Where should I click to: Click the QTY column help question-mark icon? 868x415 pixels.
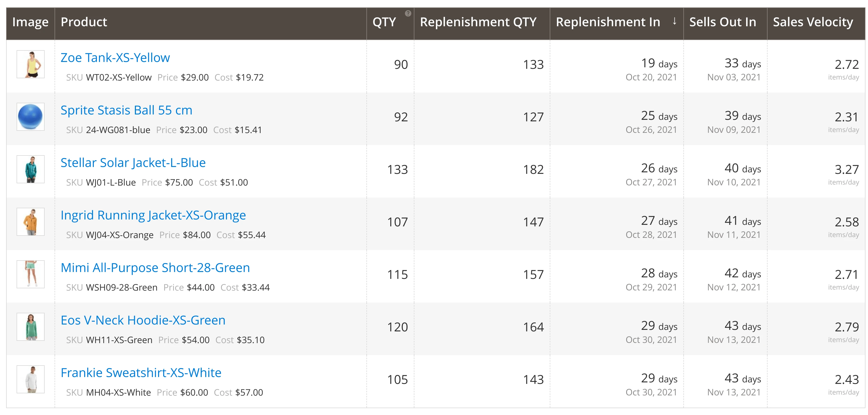pyautogui.click(x=408, y=14)
